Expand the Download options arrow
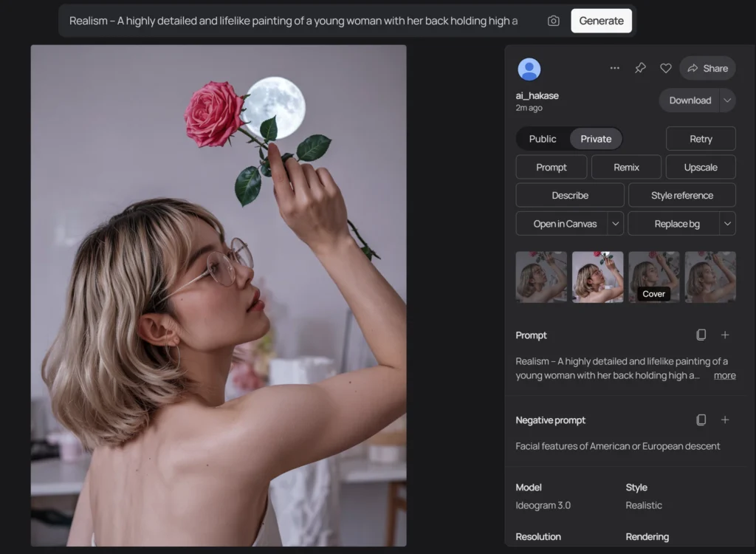 [727, 100]
